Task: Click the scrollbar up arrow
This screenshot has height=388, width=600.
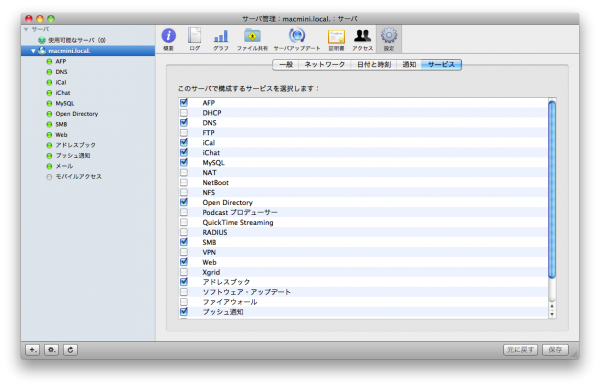Action: coord(552,306)
